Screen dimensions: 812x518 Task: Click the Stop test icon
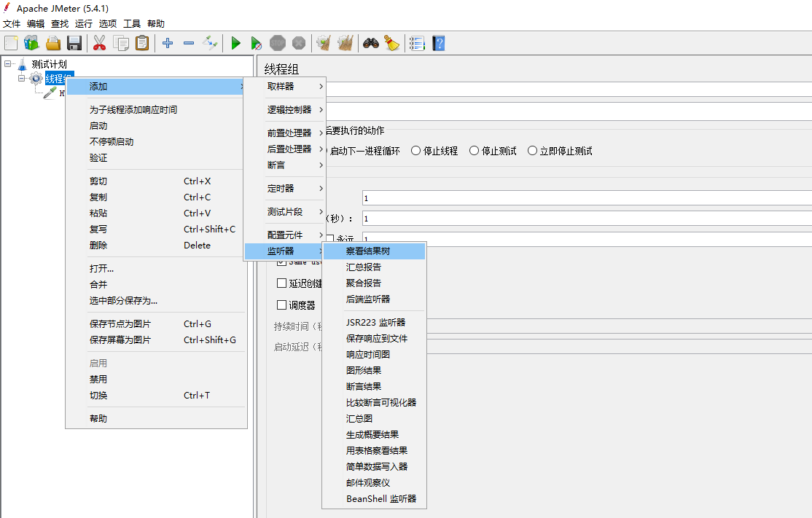coord(278,43)
